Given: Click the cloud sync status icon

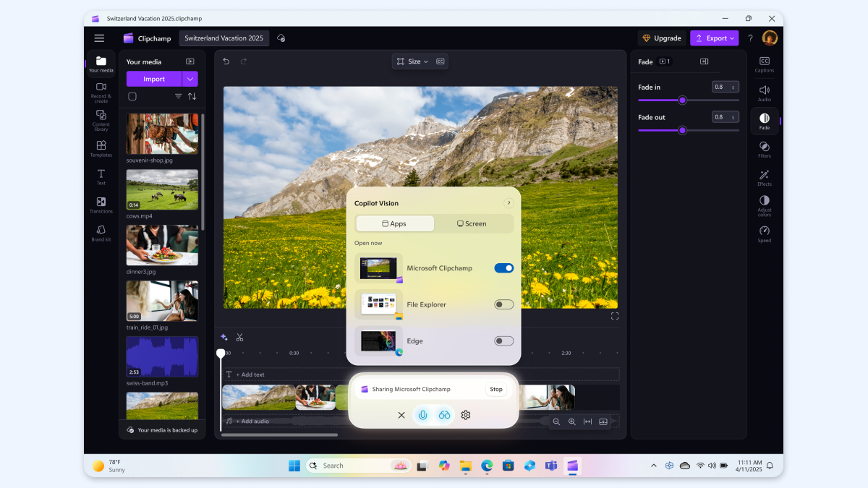Looking at the screenshot, I should click(x=281, y=38).
